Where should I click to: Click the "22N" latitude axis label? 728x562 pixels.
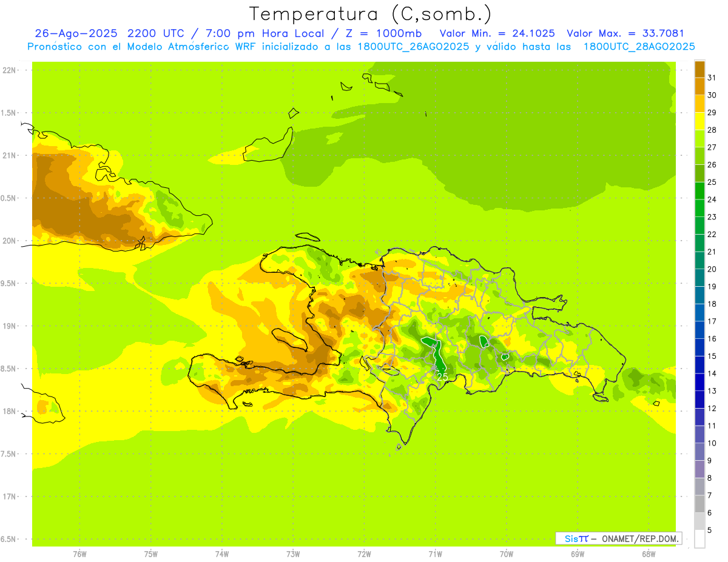tap(9, 70)
